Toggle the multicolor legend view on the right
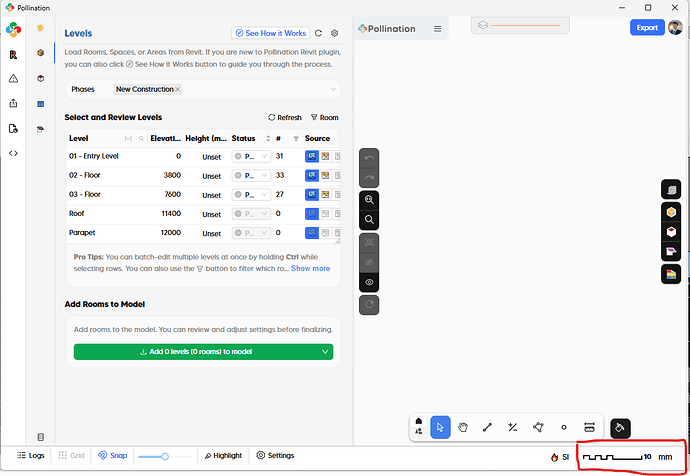Viewport: 690px width, 476px height. pyautogui.click(x=671, y=275)
